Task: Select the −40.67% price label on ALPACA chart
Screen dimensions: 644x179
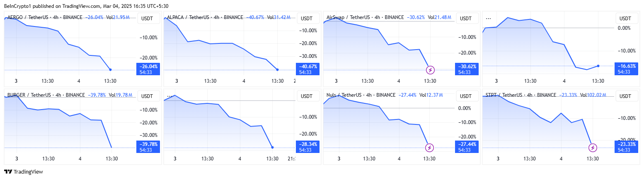Action: [x=307, y=66]
